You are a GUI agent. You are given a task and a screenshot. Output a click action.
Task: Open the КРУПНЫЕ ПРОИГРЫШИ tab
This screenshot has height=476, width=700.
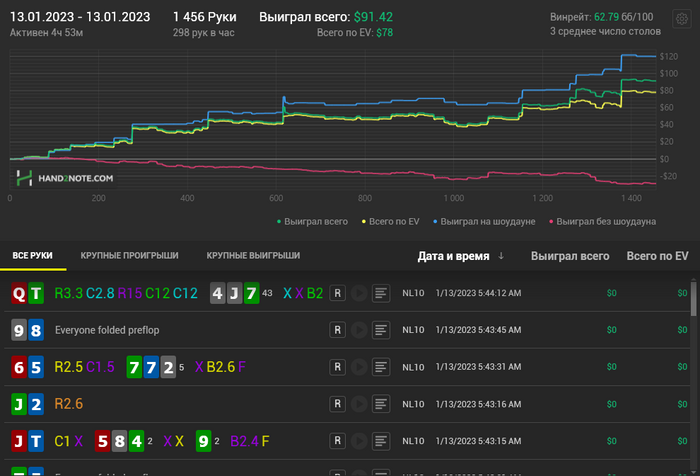(129, 255)
